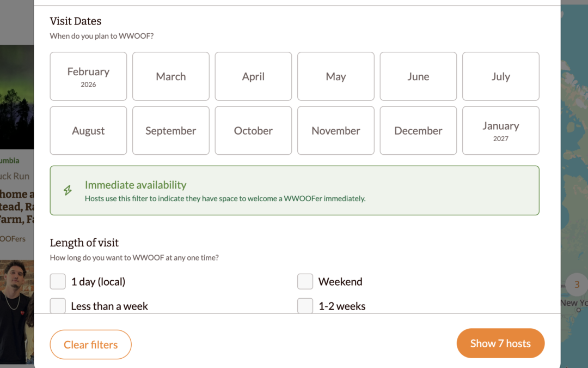This screenshot has width=588, height=368.
Task: Check the "1-2 weeks" visit length
Action: 305,306
